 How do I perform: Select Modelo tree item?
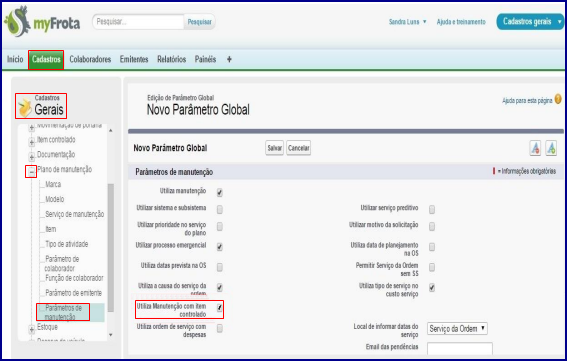[x=55, y=199]
